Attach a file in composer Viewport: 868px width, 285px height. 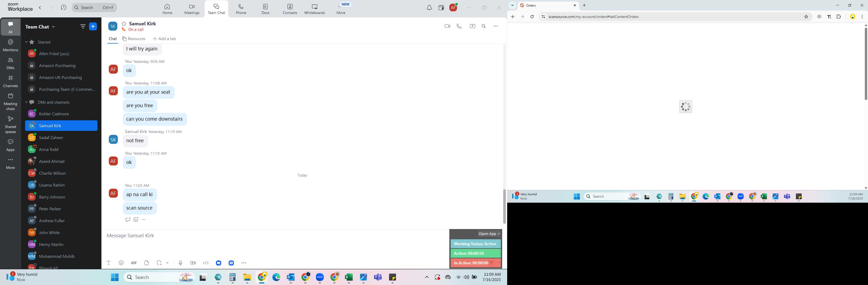click(147, 263)
